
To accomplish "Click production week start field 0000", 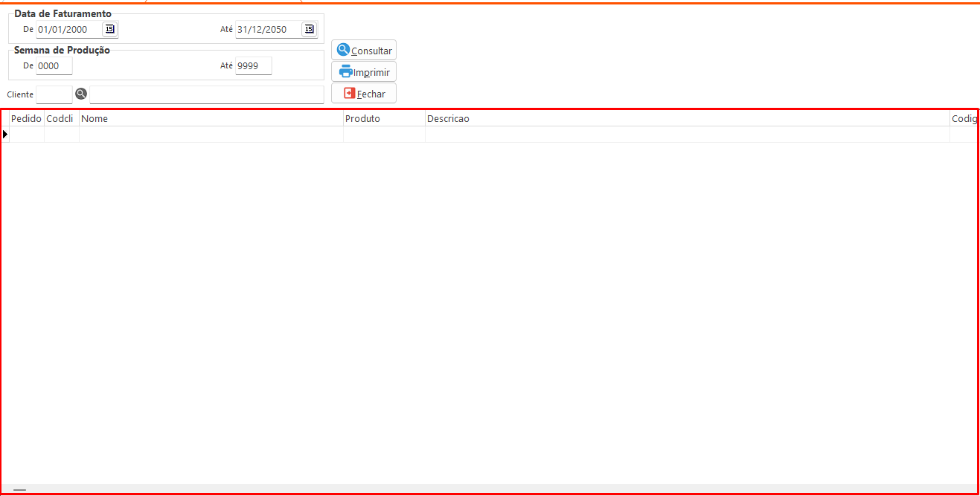I will (x=54, y=66).
